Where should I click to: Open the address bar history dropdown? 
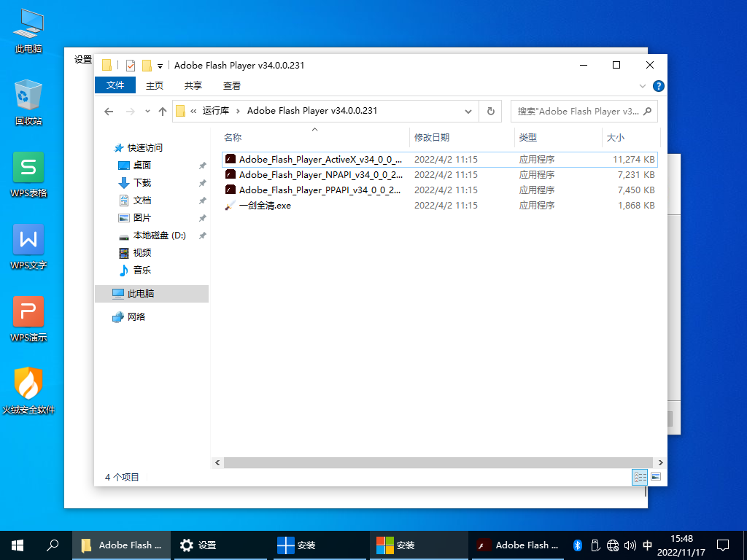pyautogui.click(x=468, y=112)
